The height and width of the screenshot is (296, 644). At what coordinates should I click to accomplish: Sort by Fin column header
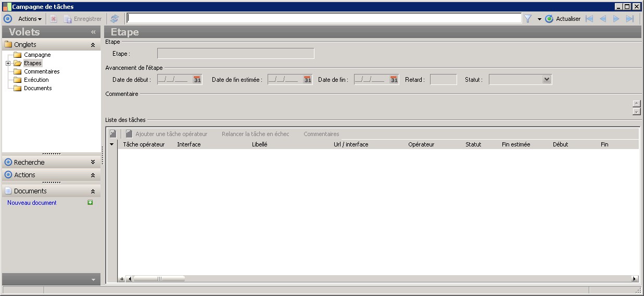tap(604, 144)
